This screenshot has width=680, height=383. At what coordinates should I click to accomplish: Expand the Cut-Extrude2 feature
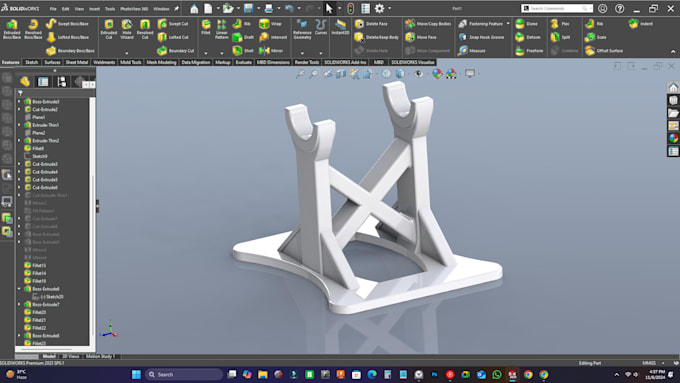click(x=19, y=109)
